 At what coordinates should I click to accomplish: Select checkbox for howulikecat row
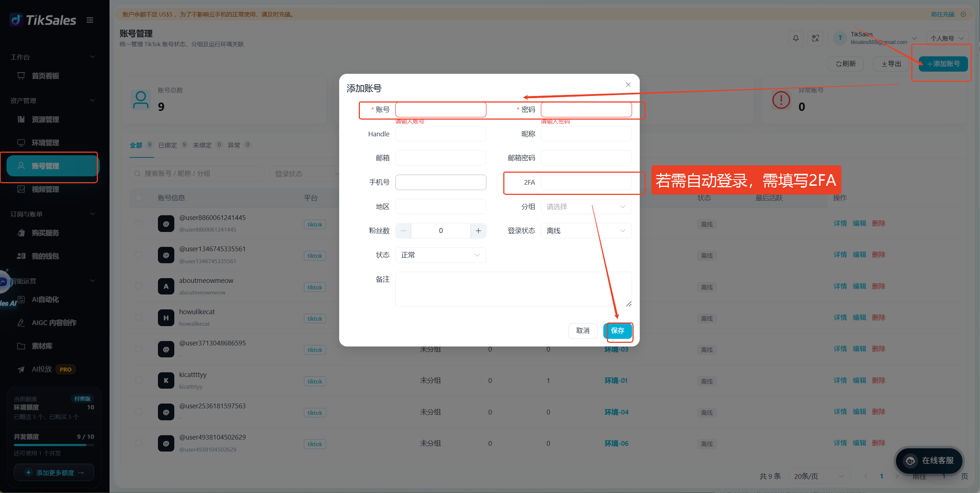point(139,317)
